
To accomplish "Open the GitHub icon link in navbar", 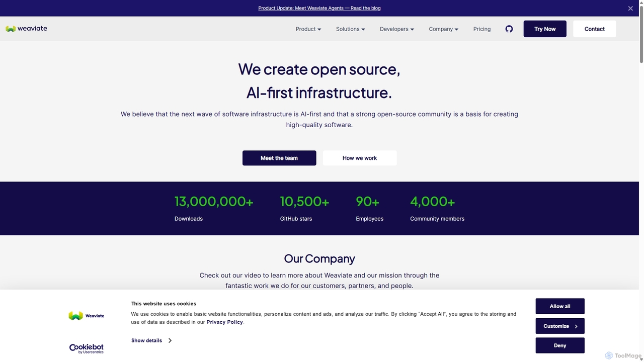I will pos(509,29).
